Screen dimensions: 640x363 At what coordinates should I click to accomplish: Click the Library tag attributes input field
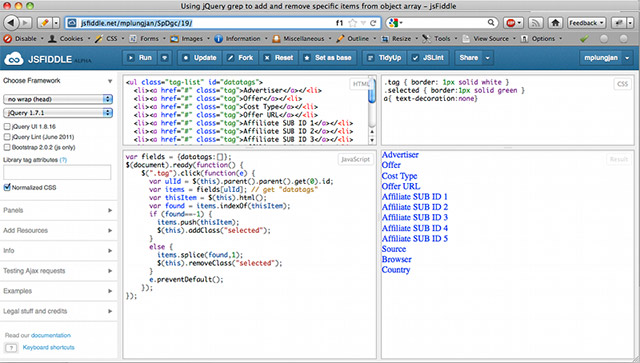point(57,172)
